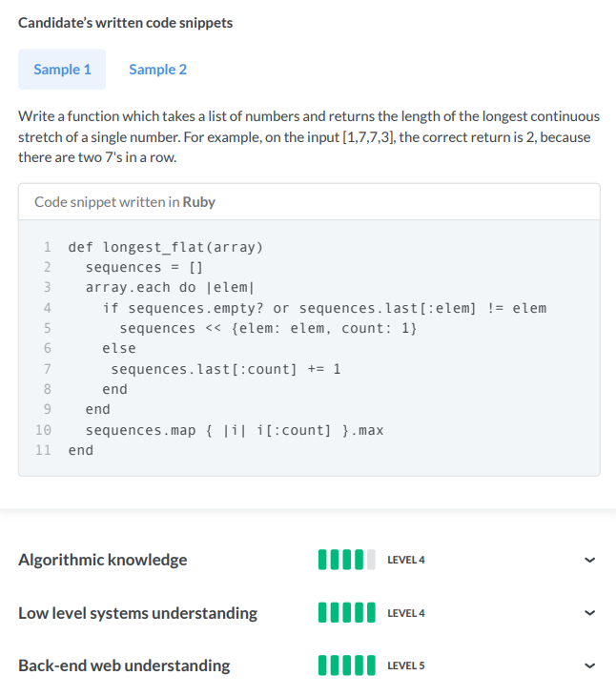Click the LEVEL 4 label beside Algorithmic knowledge
Screen dimensions: 616x696
pos(406,560)
